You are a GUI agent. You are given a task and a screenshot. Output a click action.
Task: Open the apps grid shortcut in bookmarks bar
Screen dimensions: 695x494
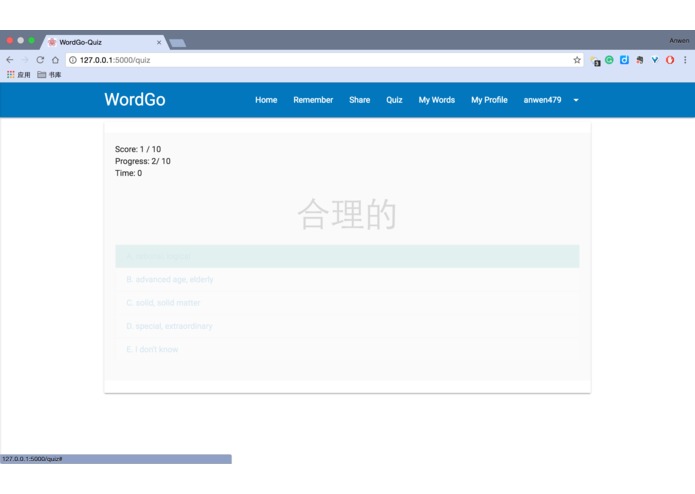pyautogui.click(x=18, y=74)
